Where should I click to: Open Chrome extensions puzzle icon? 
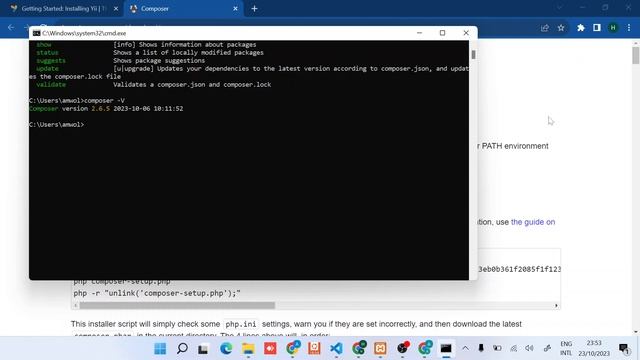(x=580, y=28)
